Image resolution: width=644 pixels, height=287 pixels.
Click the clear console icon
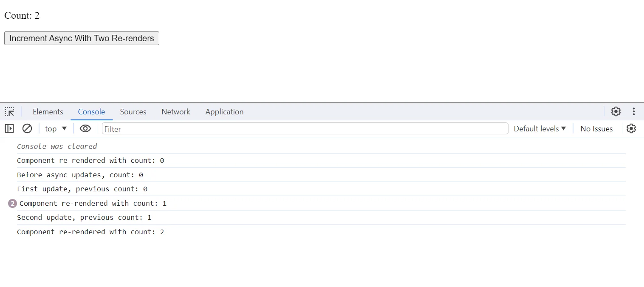pos(27,128)
